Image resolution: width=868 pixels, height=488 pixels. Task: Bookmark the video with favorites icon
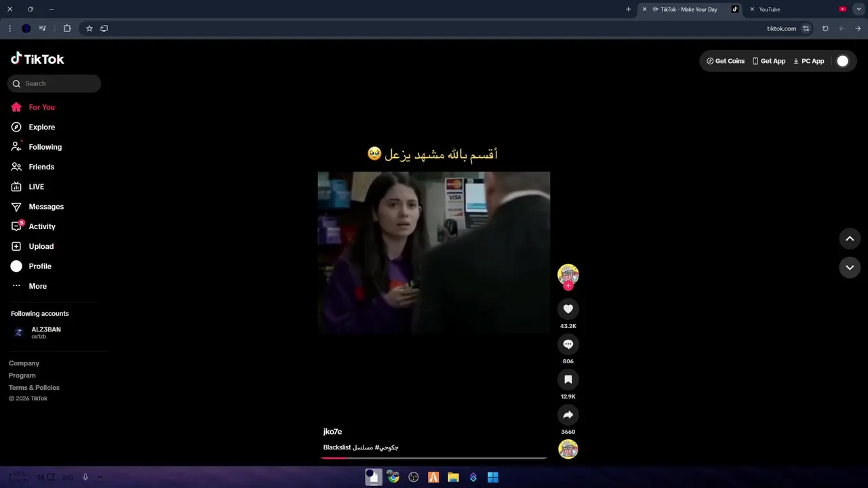coord(568,380)
